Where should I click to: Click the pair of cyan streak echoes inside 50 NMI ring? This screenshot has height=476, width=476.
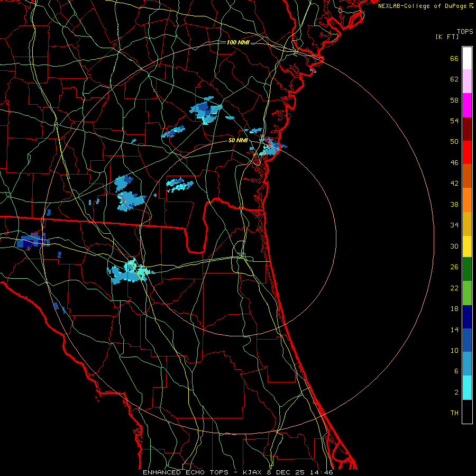click(180, 185)
